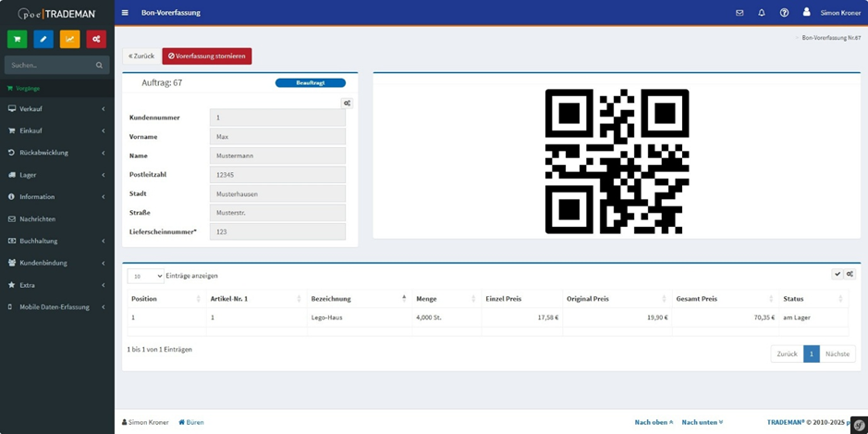Click the gears icon above the table
The image size is (868, 434).
click(x=850, y=274)
